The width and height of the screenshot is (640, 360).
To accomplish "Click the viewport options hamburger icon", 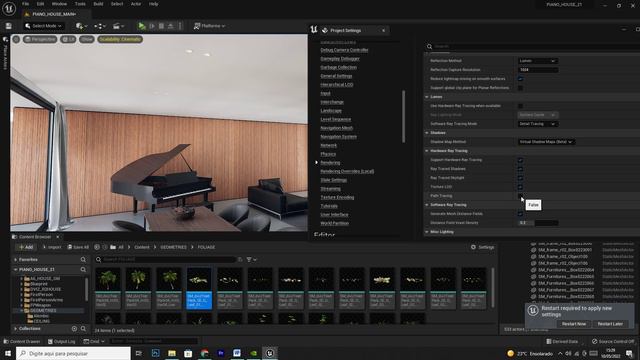I will click(x=16, y=39).
